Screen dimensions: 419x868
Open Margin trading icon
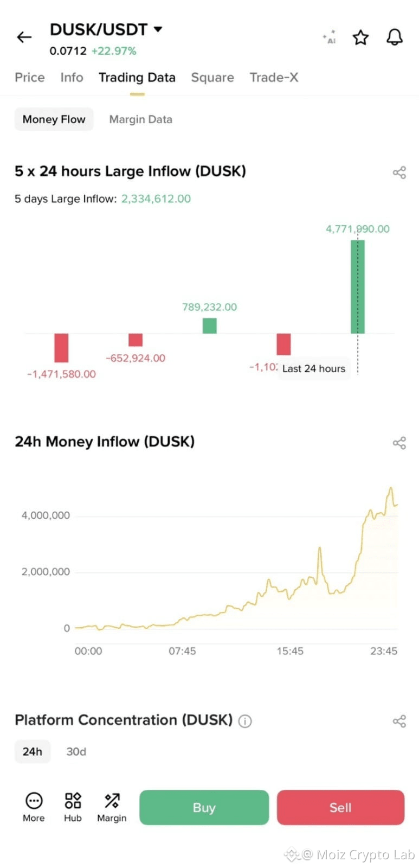tap(112, 807)
